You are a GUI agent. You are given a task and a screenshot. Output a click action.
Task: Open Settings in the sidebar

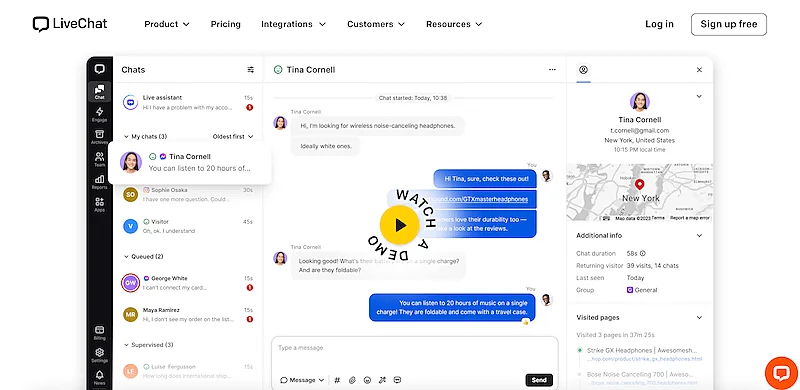tap(99, 355)
